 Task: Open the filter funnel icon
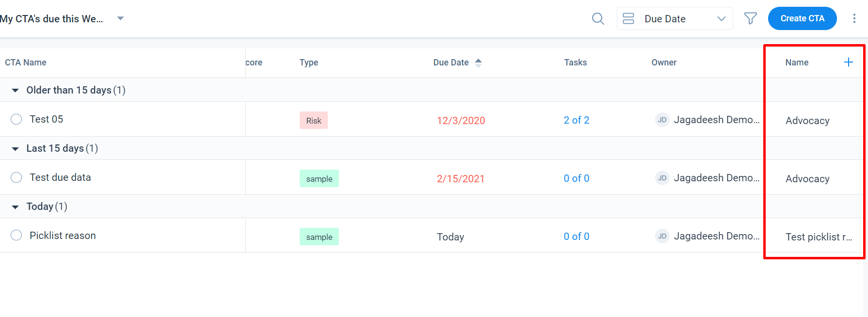[x=750, y=18]
